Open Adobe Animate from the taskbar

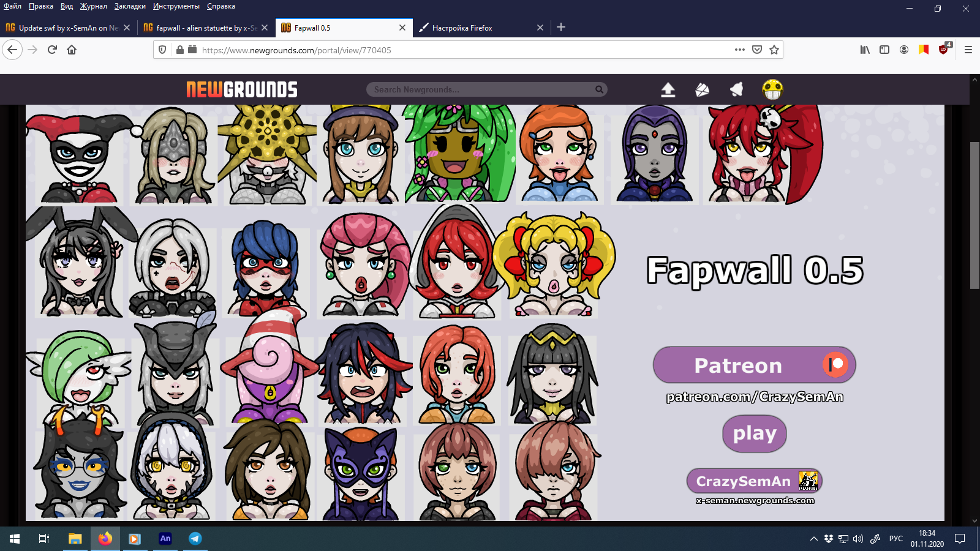pos(165,539)
